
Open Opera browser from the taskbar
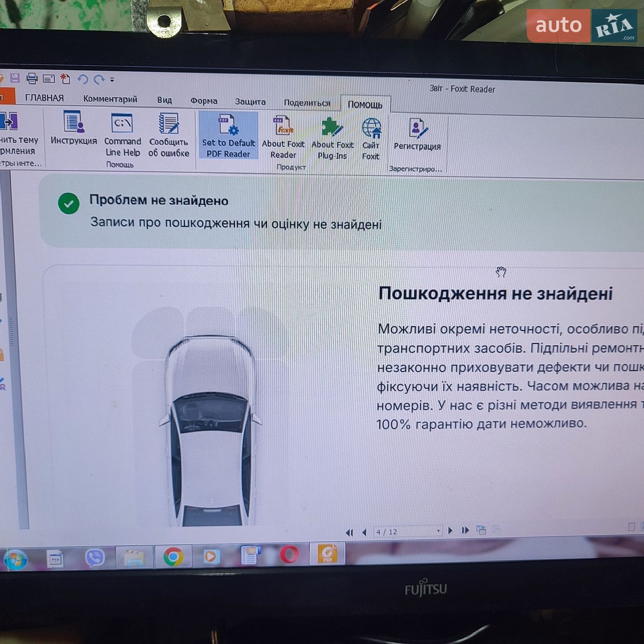[289, 555]
